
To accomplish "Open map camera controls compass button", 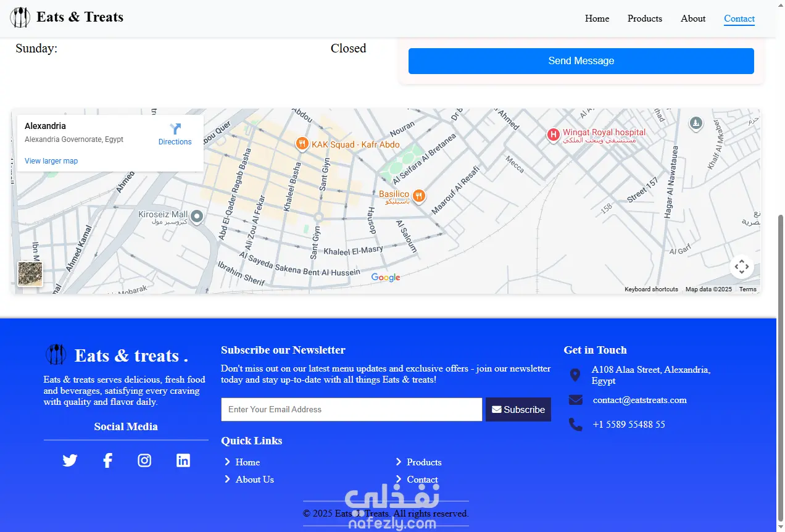I will (x=742, y=267).
